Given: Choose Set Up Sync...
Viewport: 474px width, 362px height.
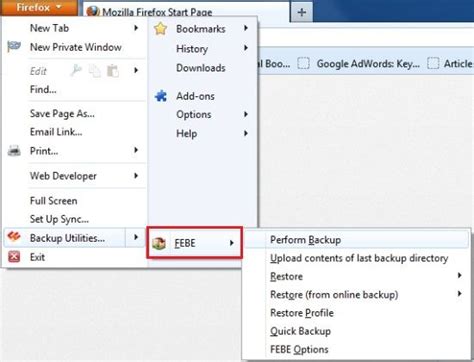Looking at the screenshot, I should coord(75,219).
